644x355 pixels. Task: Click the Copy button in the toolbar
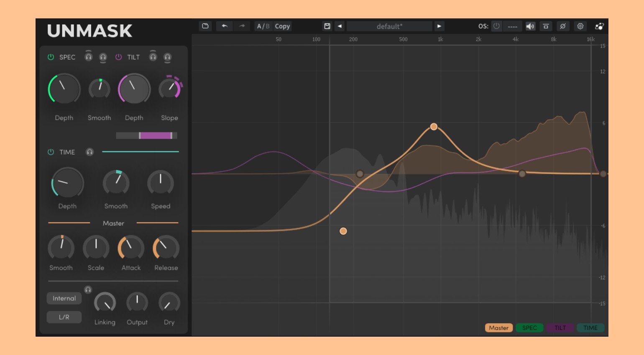282,26
